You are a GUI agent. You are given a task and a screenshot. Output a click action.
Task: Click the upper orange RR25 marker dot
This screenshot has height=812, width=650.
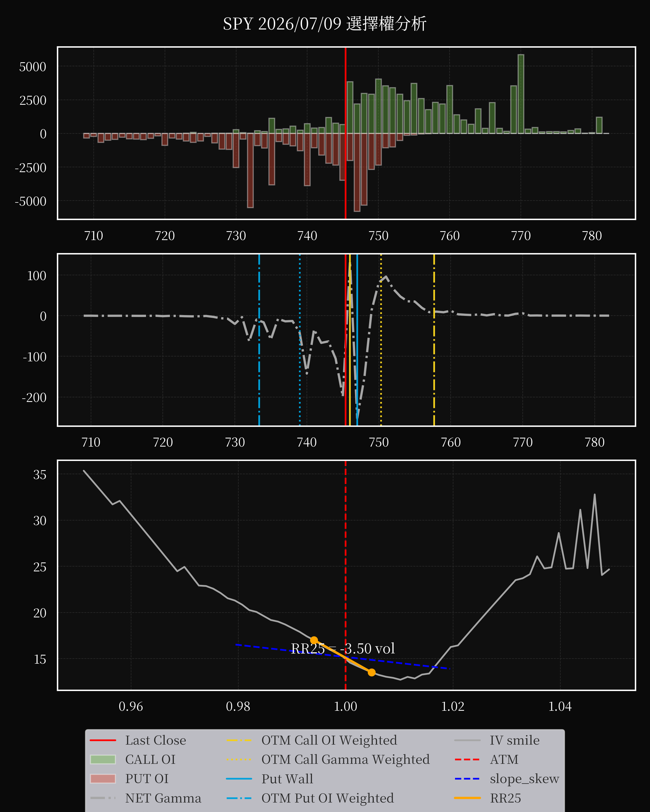coord(314,640)
